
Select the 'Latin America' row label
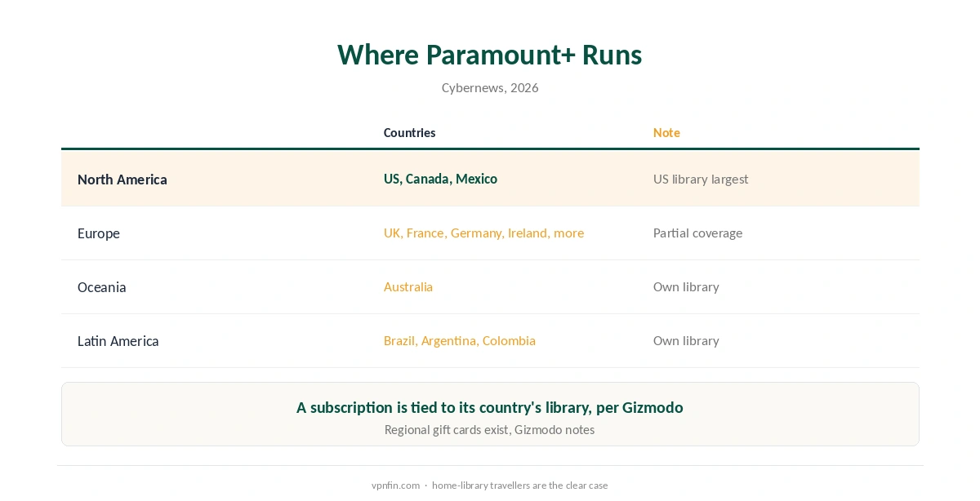(118, 341)
